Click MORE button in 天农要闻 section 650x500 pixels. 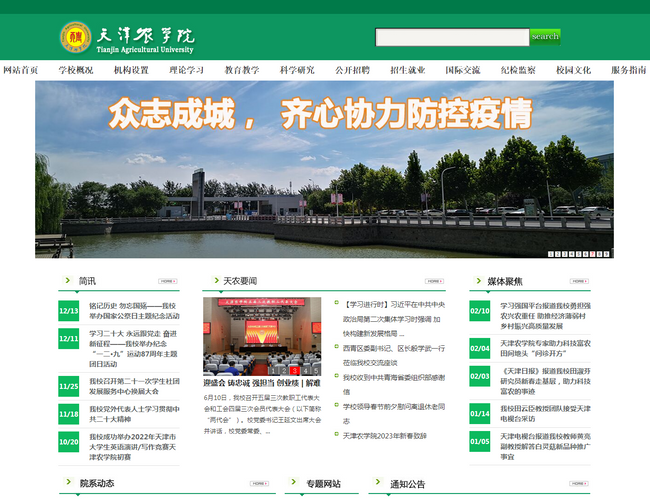(x=434, y=281)
